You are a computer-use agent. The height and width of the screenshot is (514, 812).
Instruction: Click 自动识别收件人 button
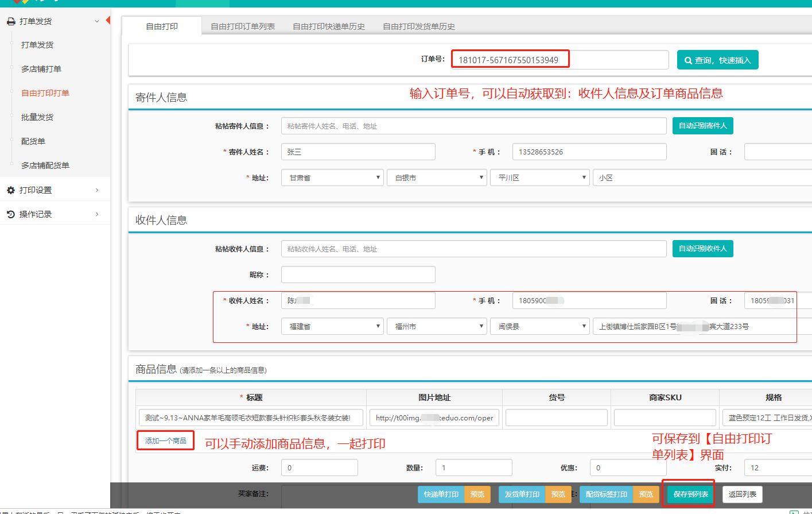tap(703, 249)
